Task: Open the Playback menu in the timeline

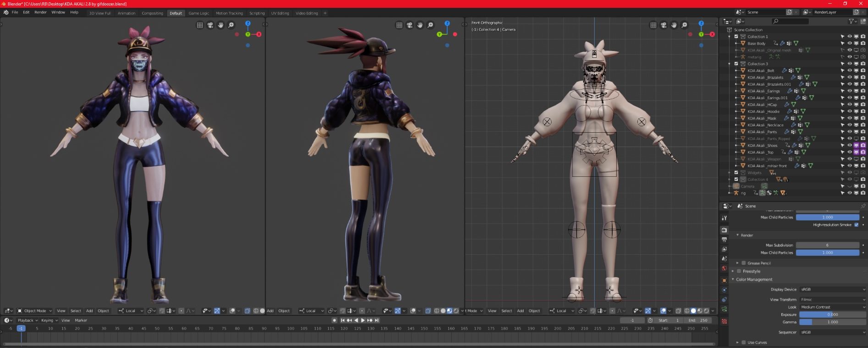Action: coord(27,320)
